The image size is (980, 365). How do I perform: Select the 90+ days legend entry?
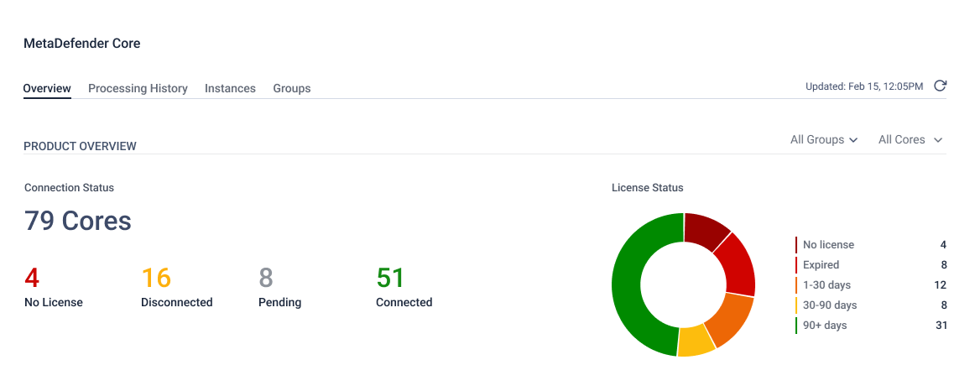pos(871,325)
